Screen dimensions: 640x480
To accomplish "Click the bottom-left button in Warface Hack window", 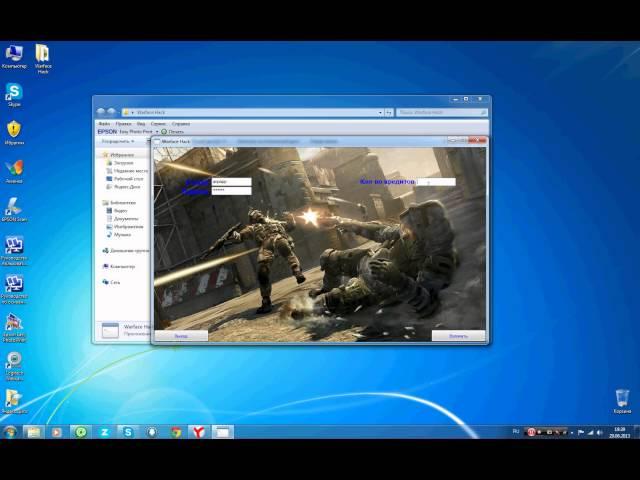I will (181, 336).
